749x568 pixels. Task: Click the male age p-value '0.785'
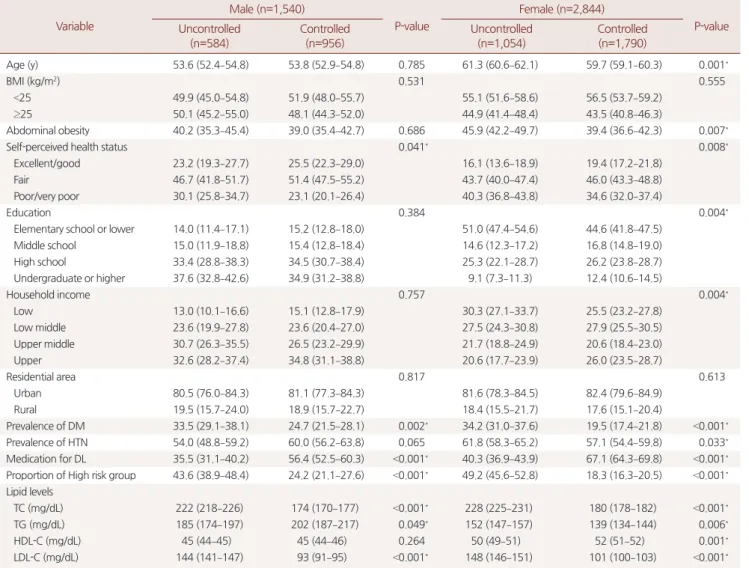pos(411,65)
